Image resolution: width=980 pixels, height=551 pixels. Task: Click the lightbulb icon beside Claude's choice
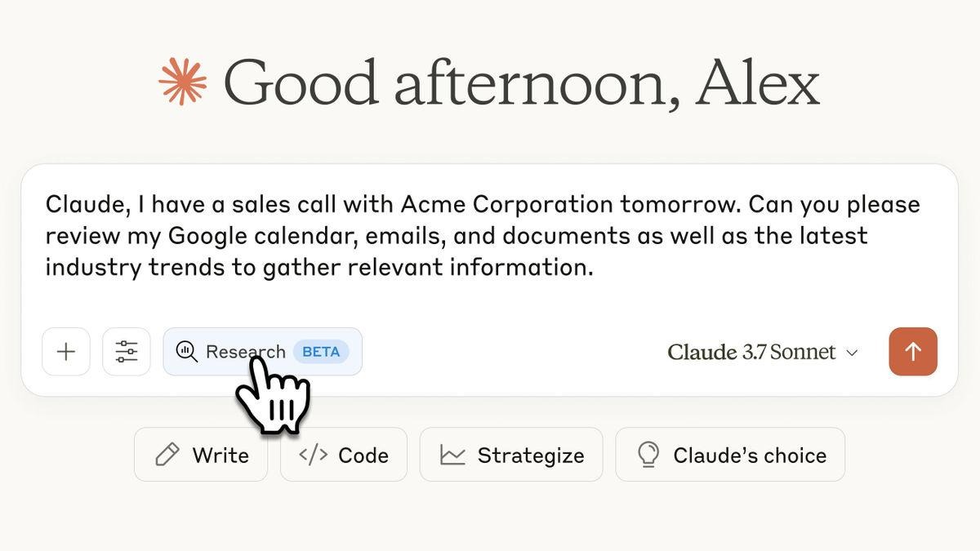click(647, 453)
